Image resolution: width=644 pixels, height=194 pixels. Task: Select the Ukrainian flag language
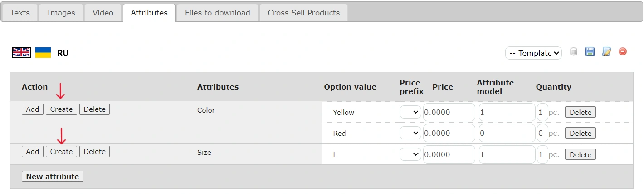point(43,53)
